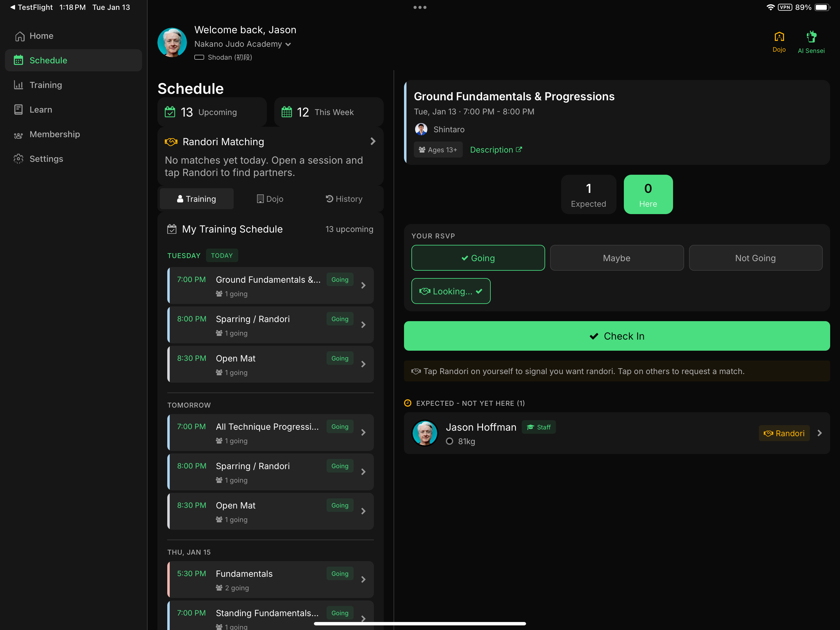Tap the Training chart icon in sidebar
Screen dimensions: 840x630
tap(19, 85)
